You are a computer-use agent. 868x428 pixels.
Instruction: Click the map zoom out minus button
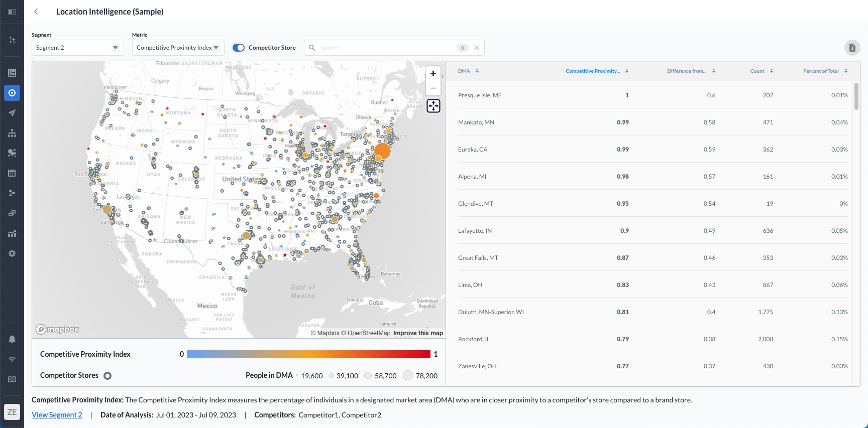click(x=433, y=88)
